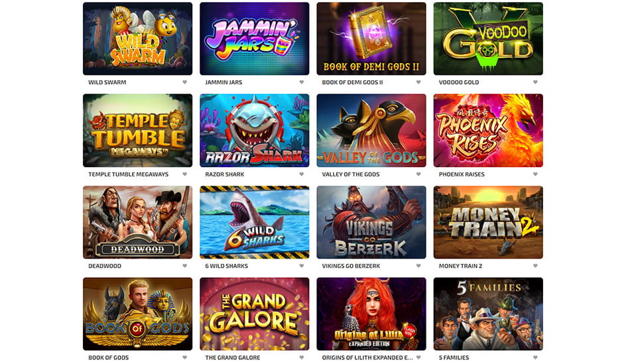The image size is (630, 364).
Task: Favorite the 6 Wild Sharks game
Action: tap(302, 266)
